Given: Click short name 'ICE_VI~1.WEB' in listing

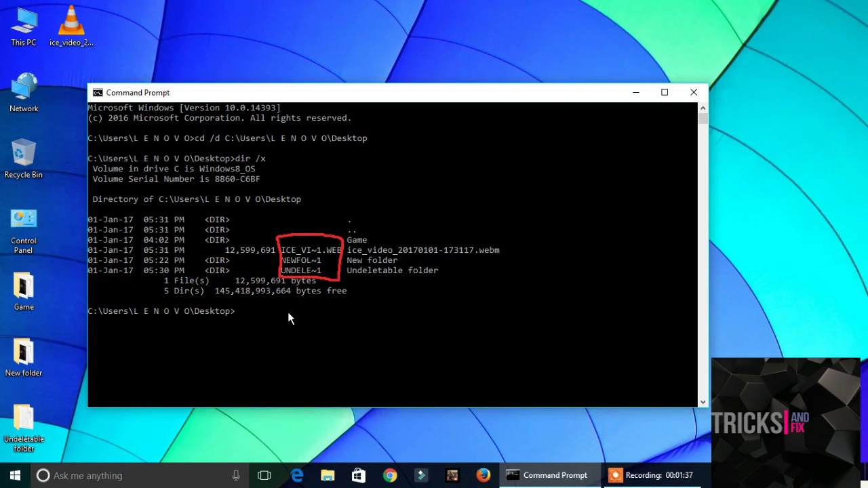Looking at the screenshot, I should pos(311,250).
